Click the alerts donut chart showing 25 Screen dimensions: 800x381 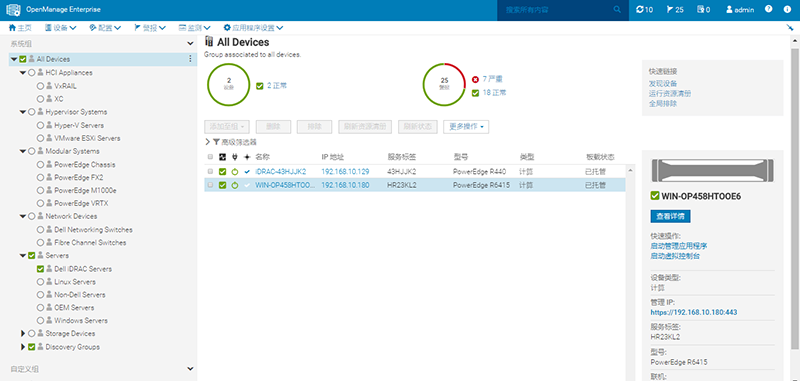click(444, 85)
